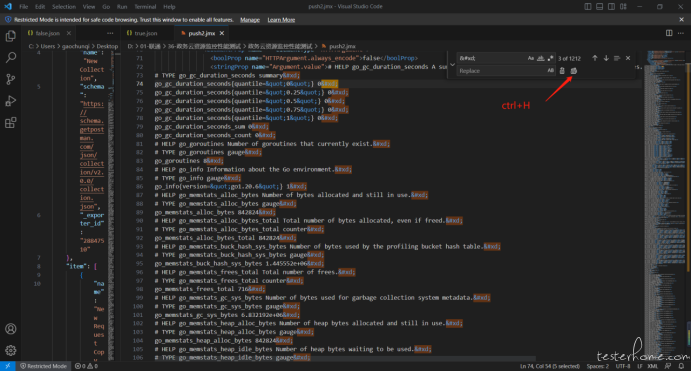692x371 pixels.
Task: Click the errors and warnings indicator
Action: 86,366
